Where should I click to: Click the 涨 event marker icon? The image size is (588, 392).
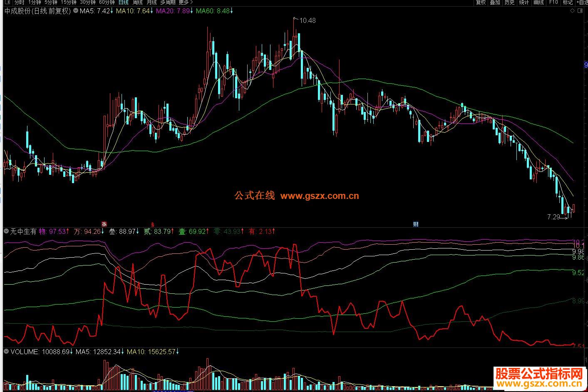coord(104,224)
